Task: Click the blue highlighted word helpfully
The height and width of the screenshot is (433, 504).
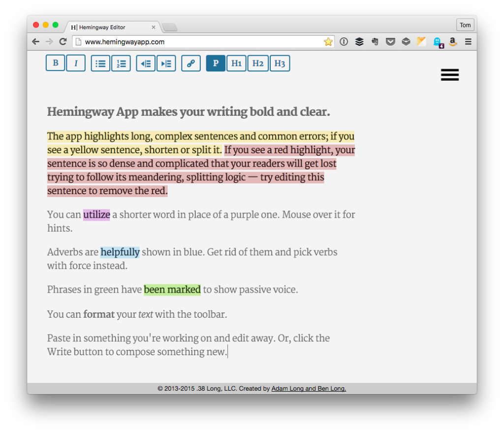Action: (120, 252)
